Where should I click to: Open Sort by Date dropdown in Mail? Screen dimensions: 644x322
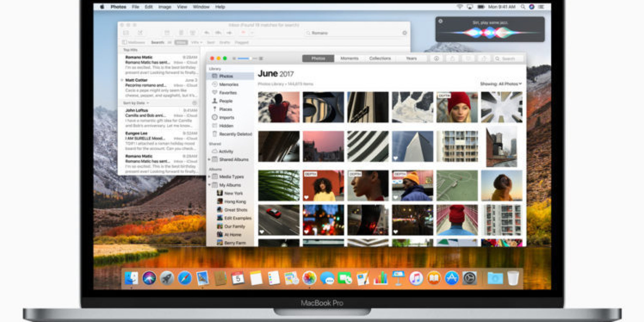pos(136,103)
